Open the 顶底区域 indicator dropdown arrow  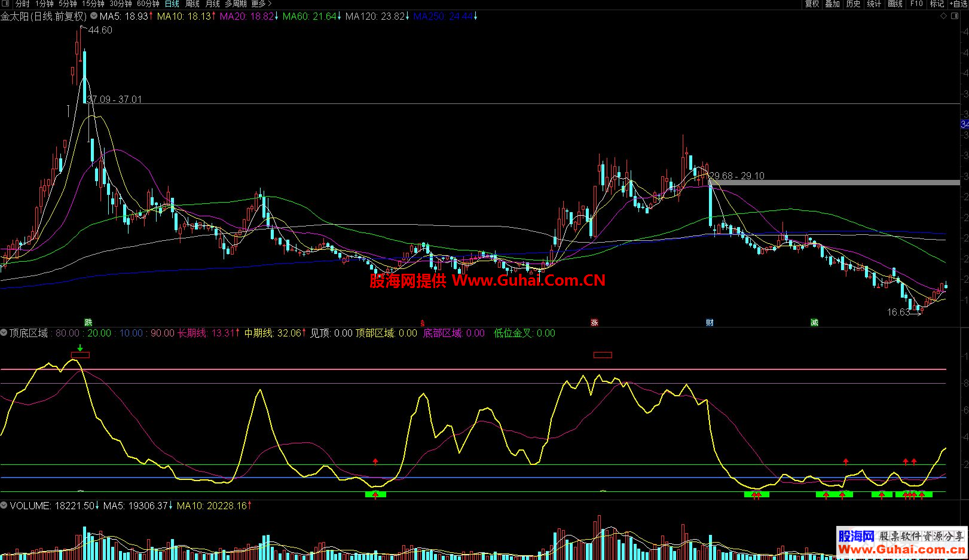(x=4, y=333)
